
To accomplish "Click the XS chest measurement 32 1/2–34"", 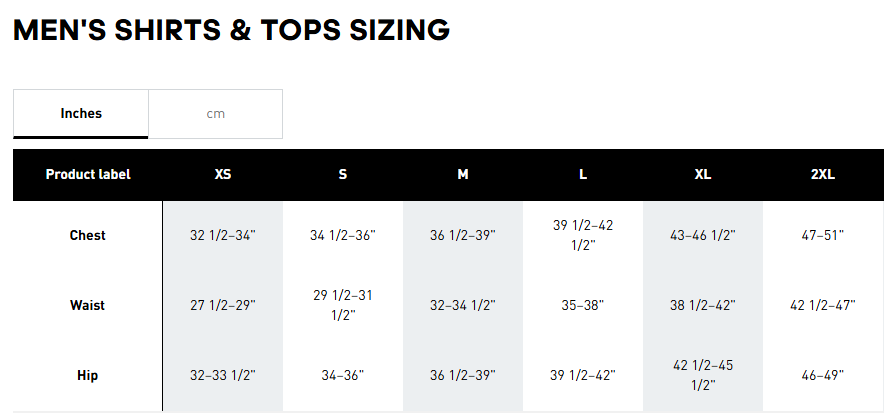I will (x=223, y=236).
